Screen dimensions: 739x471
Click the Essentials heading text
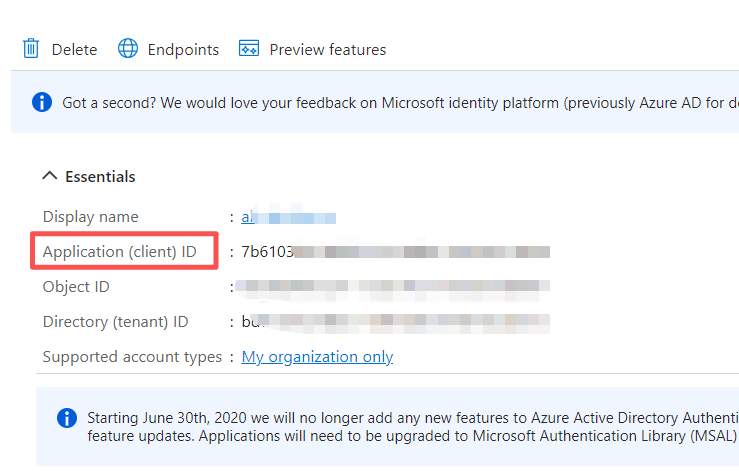(100, 177)
